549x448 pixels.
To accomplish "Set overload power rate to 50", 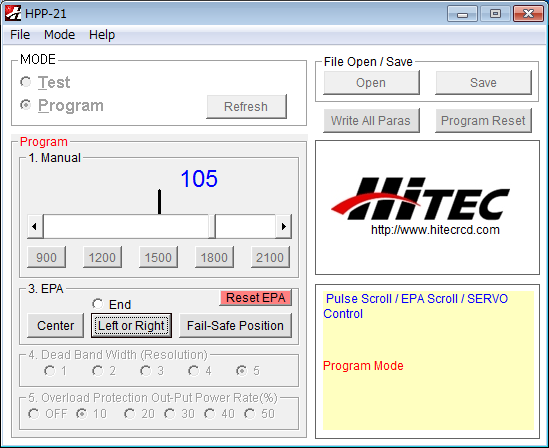I will tap(250, 414).
